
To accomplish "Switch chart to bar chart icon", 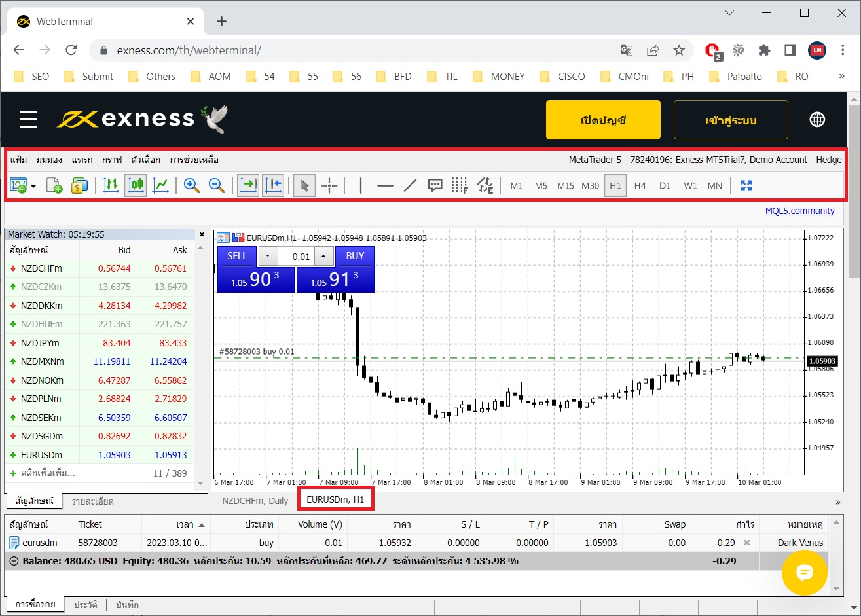I will pyautogui.click(x=111, y=186).
